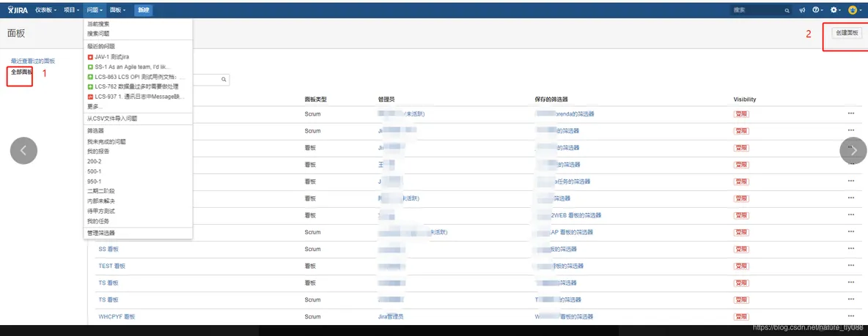Image resolution: width=868 pixels, height=336 pixels.
Task: Open the a任务的筛选器 link
Action: click(564, 182)
